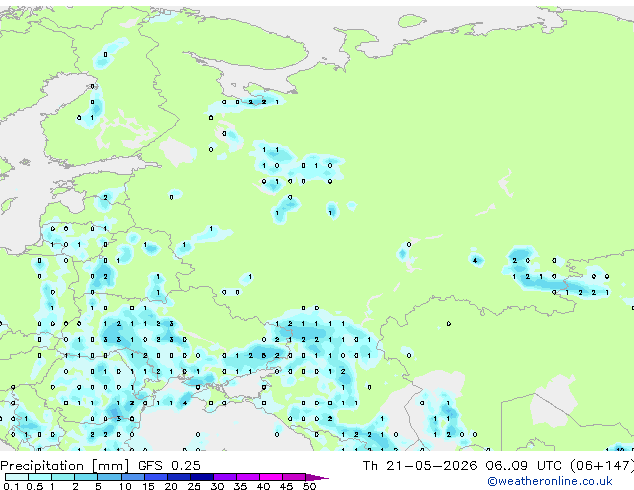Pick the legend swatch between 20 and 25
Viewport: 634px width, 490px height.
pos(179,477)
